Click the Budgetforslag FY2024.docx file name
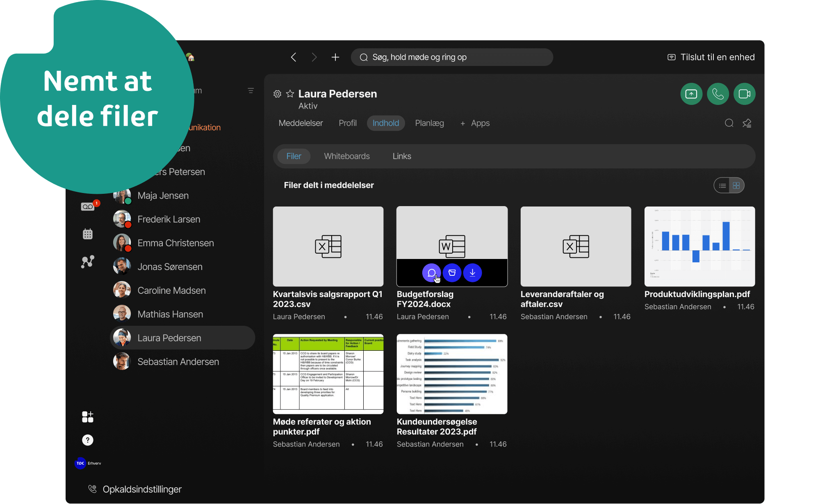Image resolution: width=820 pixels, height=504 pixels. point(425,299)
